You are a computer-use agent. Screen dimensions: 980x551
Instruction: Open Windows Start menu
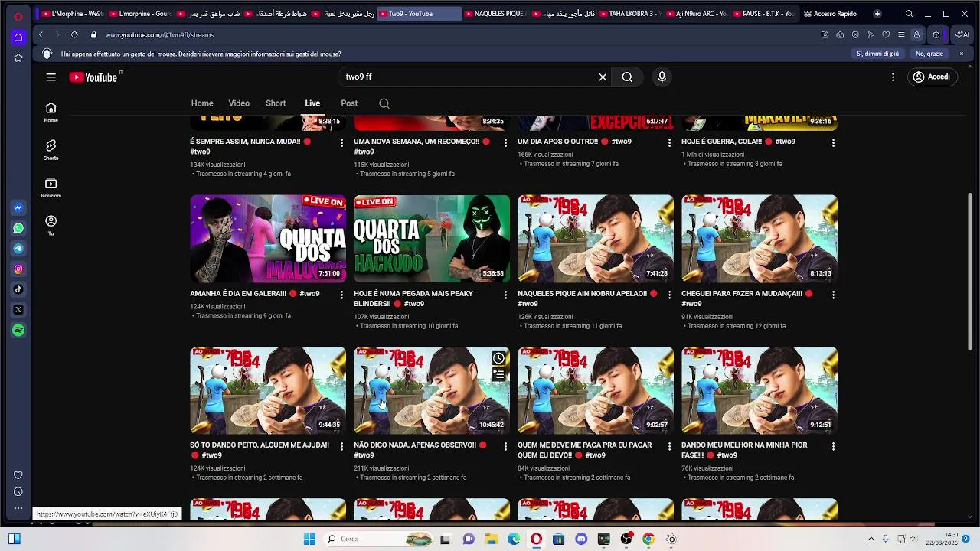[309, 539]
